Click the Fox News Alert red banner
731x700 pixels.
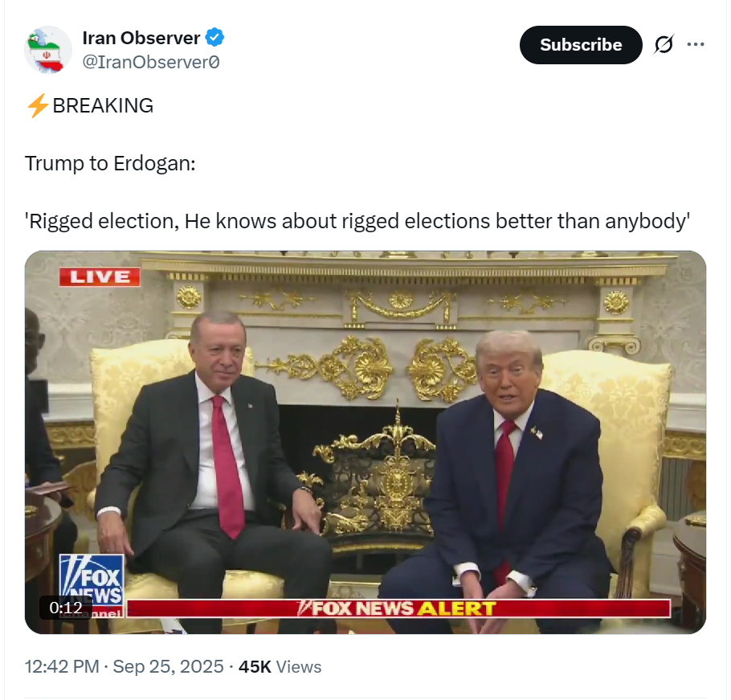[x=398, y=608]
